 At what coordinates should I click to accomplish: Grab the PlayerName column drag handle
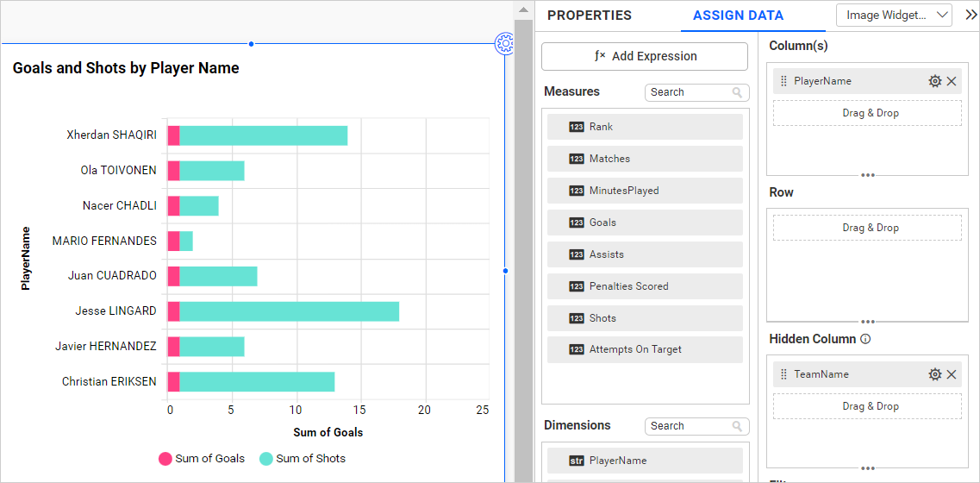[783, 81]
